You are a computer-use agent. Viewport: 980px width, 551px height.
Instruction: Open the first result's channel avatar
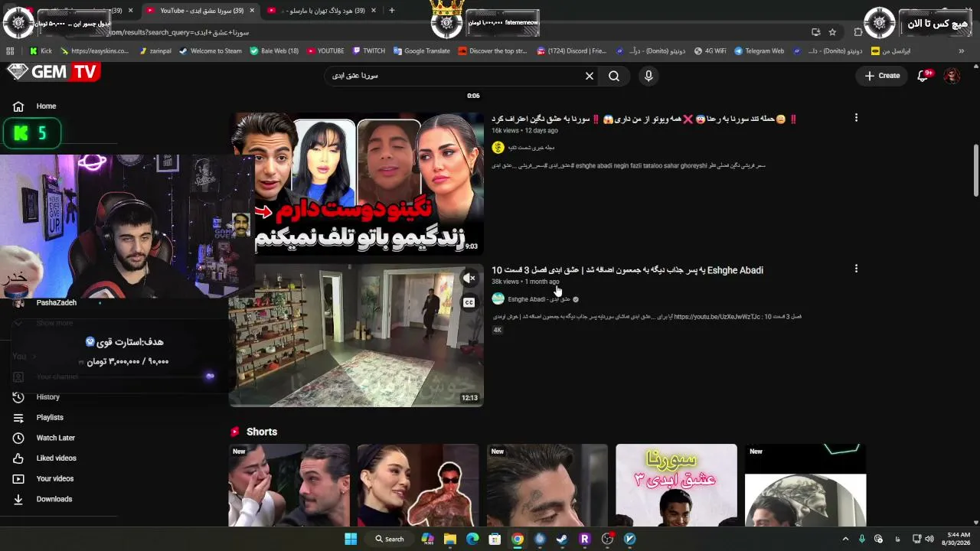click(498, 148)
